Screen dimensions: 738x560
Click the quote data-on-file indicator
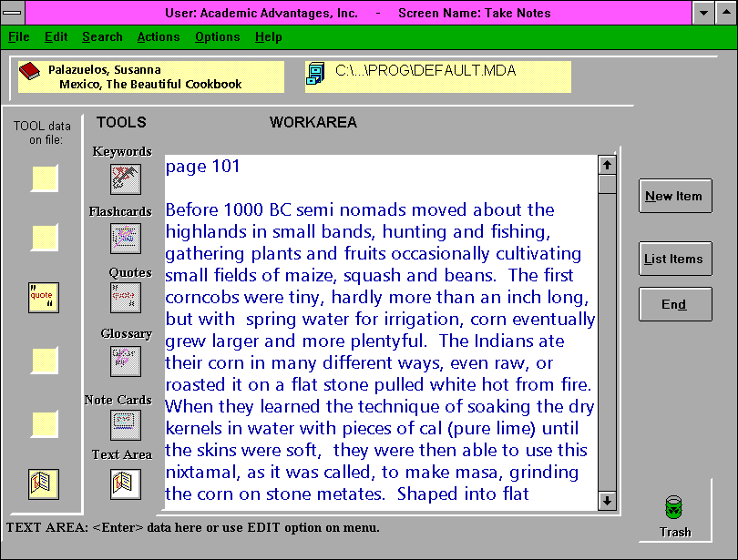tap(44, 298)
